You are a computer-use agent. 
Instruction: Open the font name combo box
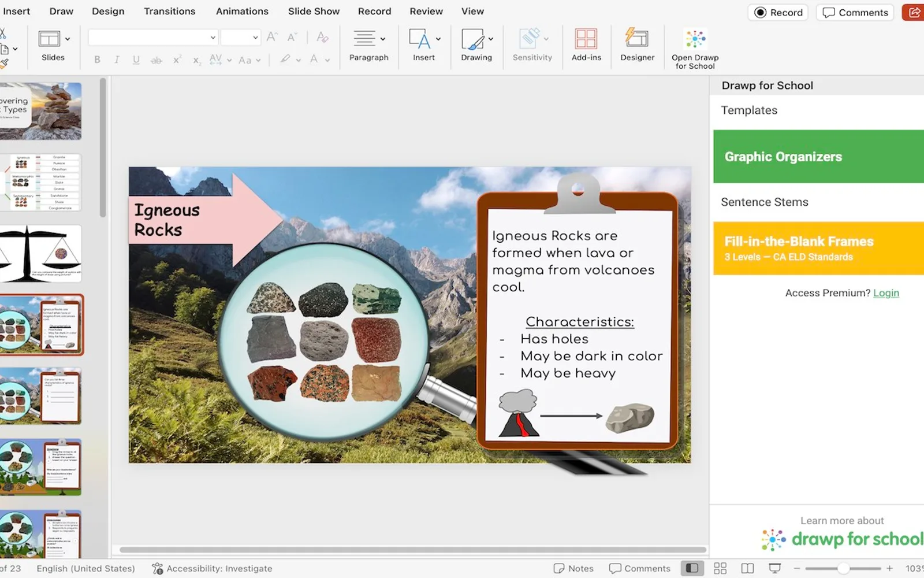(x=153, y=38)
